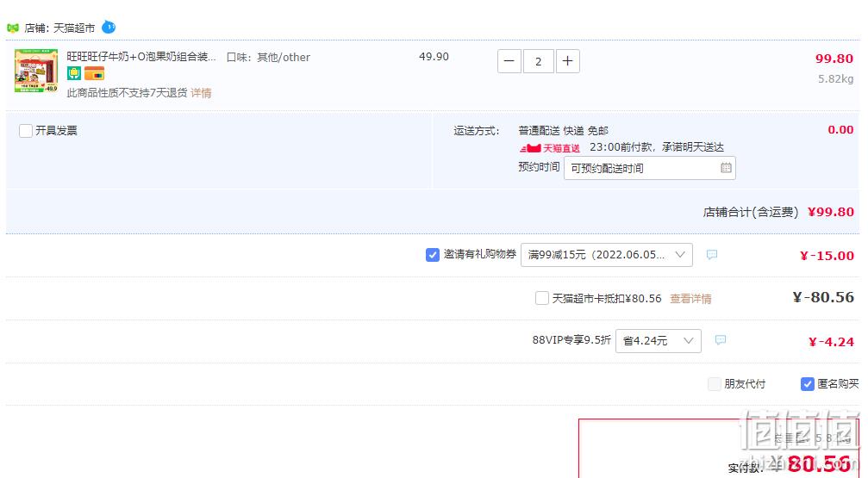Open the blue Wangwang chat icon
This screenshot has height=478, width=868.
(109, 27)
